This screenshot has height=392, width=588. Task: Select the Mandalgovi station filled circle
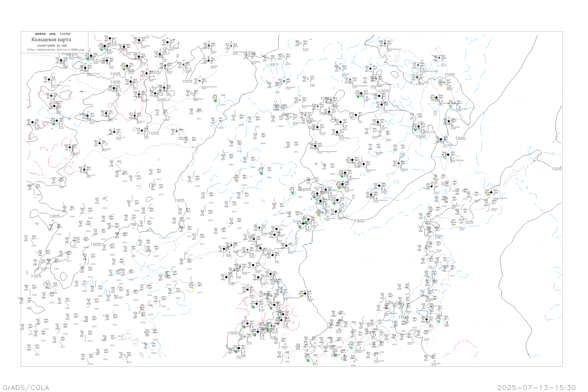tap(33, 122)
